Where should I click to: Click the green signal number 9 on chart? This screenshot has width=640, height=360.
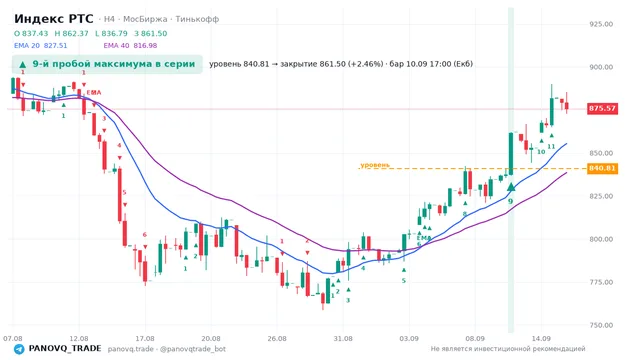point(510,201)
